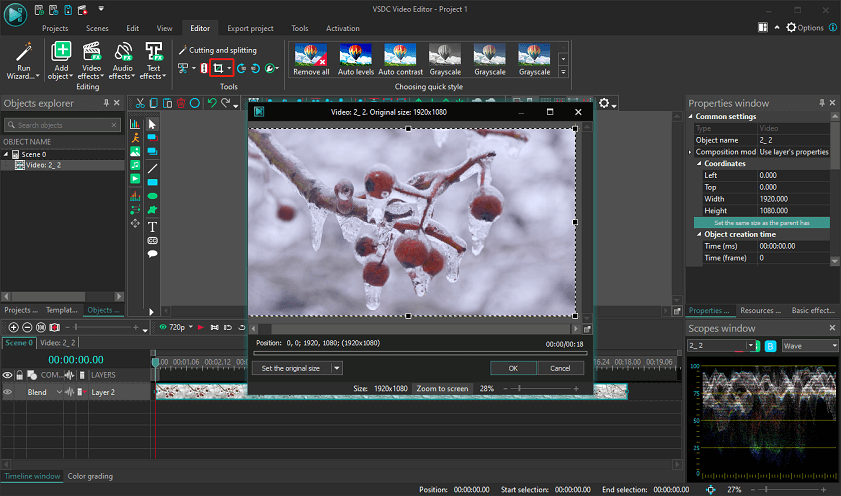The width and height of the screenshot is (841, 496).
Task: Open the Scenes ribbon tab
Action: tap(97, 28)
